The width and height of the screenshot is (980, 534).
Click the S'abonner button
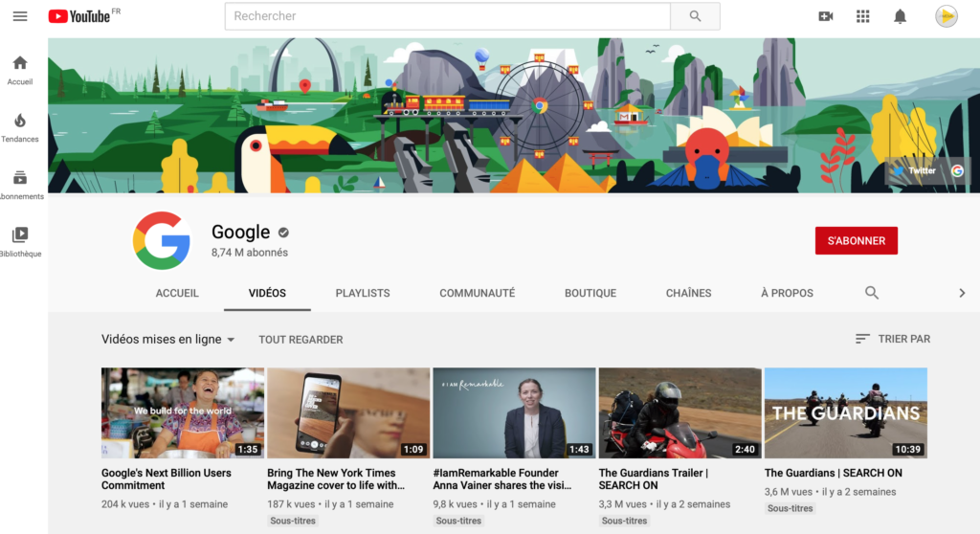tap(856, 240)
